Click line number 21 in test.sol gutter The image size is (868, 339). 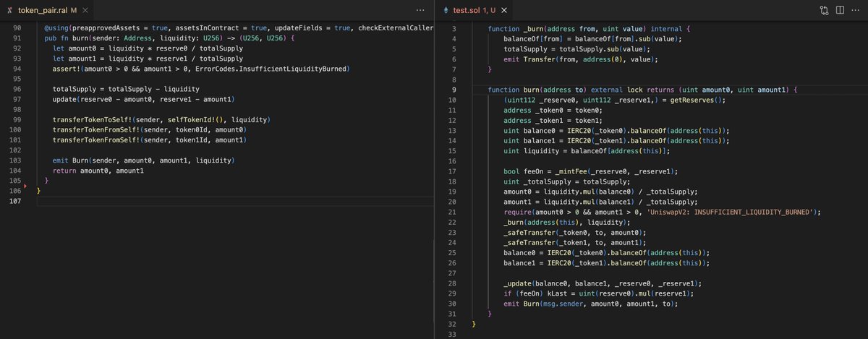pyautogui.click(x=452, y=212)
